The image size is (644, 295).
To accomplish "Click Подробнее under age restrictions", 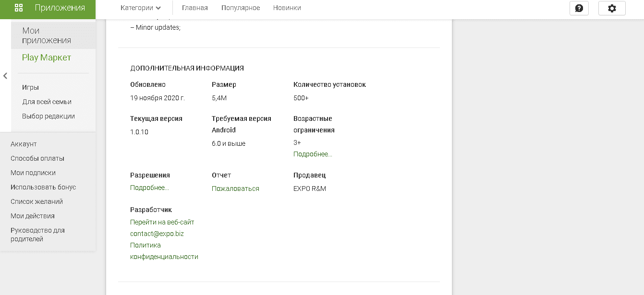I will (x=313, y=154).
